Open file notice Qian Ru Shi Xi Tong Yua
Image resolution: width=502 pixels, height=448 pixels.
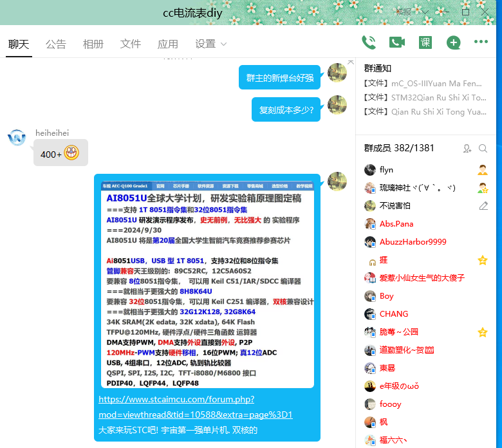click(x=425, y=112)
